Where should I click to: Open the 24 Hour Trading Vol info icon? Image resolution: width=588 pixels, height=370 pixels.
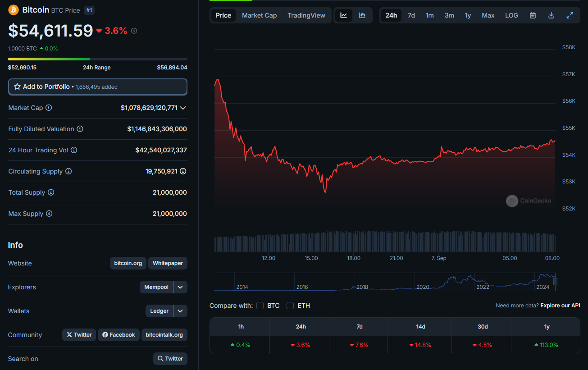coord(74,150)
